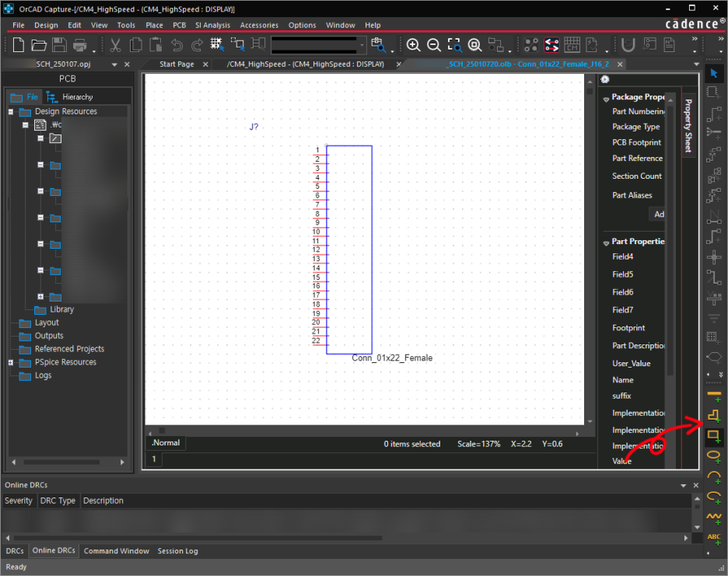Zoom to region icon

(454, 45)
